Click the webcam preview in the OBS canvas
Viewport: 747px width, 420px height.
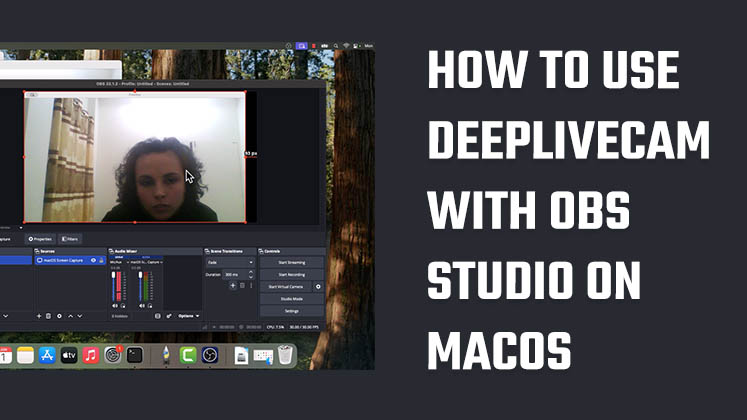(135, 157)
